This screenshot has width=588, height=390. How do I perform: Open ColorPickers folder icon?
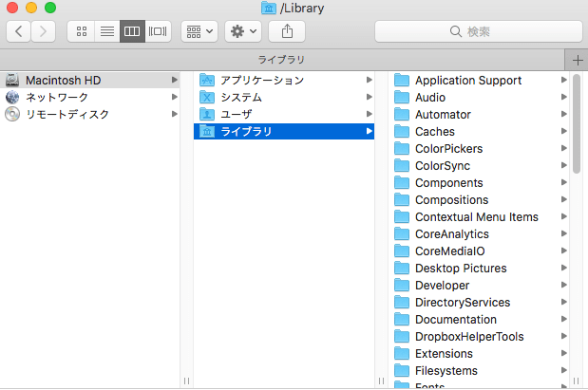(402, 148)
